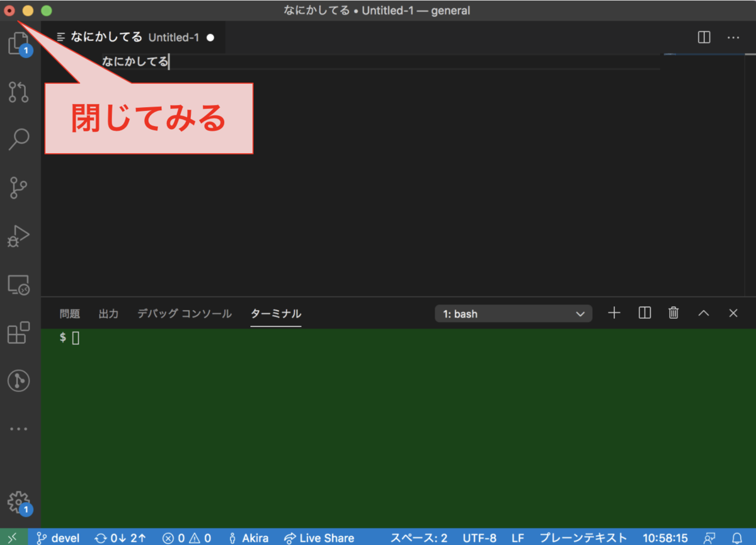The width and height of the screenshot is (756, 545).
Task: Open the Manage gear icon
Action: point(19,503)
